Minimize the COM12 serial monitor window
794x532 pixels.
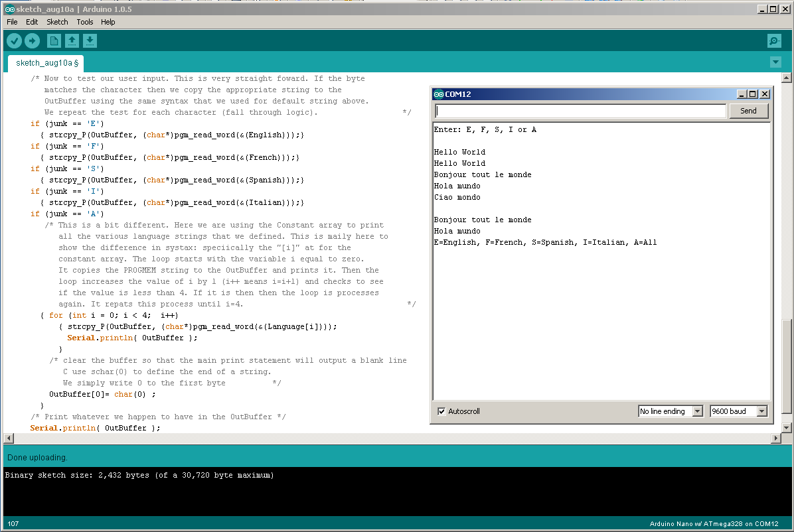742,94
